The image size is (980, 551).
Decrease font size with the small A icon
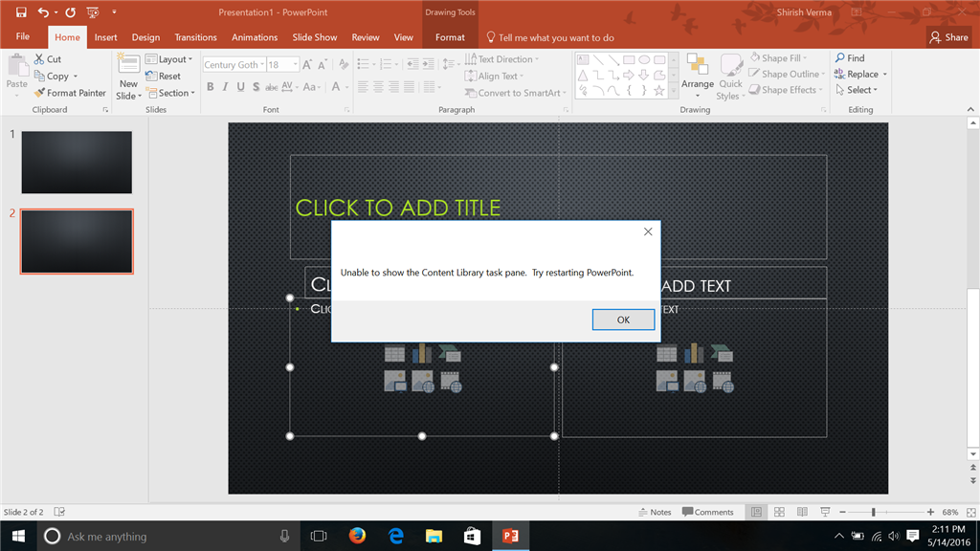[x=323, y=64]
